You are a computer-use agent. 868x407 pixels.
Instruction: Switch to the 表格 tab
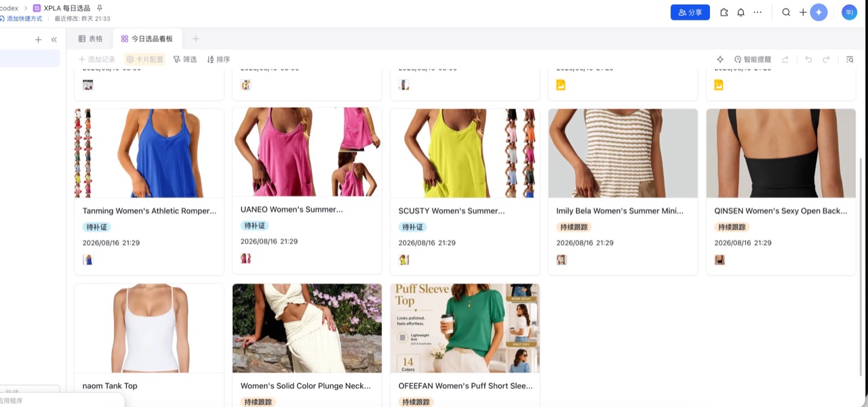[90, 39]
